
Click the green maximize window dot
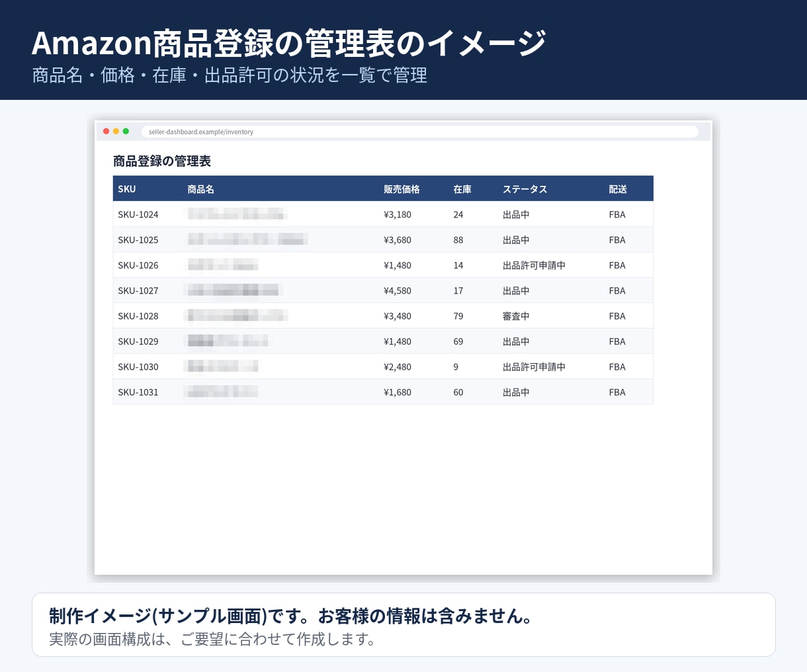(x=126, y=132)
